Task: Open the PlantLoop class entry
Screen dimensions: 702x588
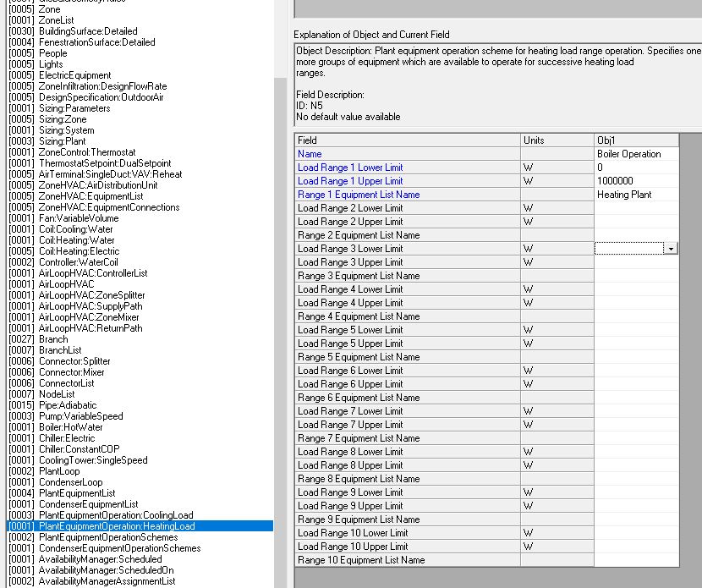Action: [x=61, y=471]
